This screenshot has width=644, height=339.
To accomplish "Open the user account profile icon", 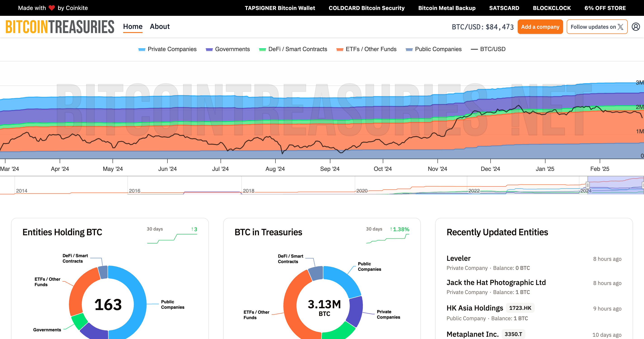I will 636,26.
